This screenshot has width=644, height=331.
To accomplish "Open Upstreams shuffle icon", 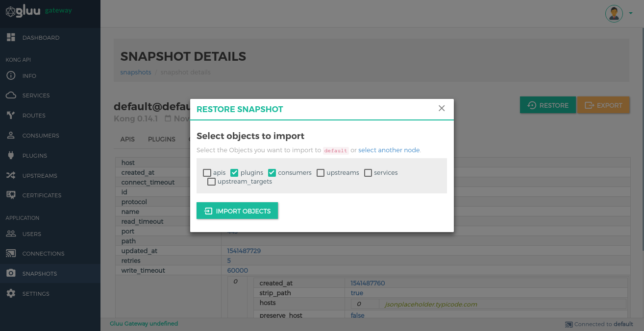I will coord(11,175).
